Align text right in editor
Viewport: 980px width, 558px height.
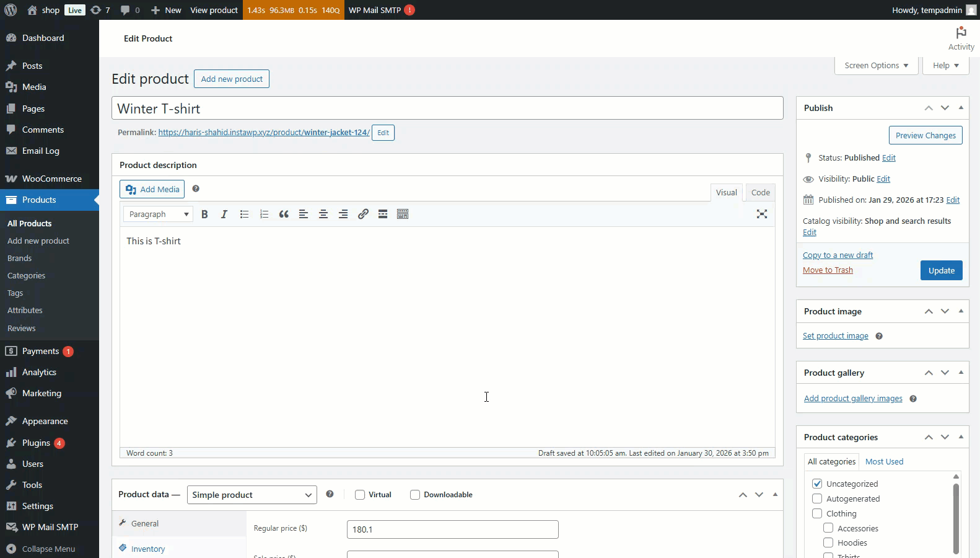pyautogui.click(x=343, y=215)
